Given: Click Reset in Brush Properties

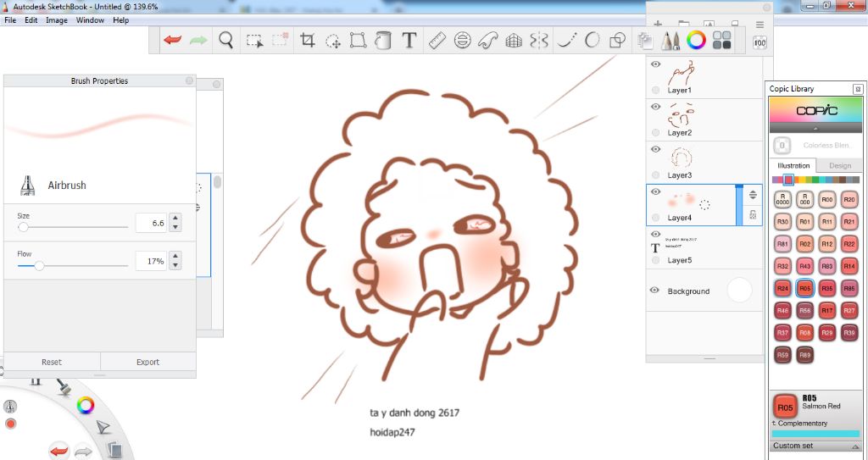Looking at the screenshot, I should [52, 362].
